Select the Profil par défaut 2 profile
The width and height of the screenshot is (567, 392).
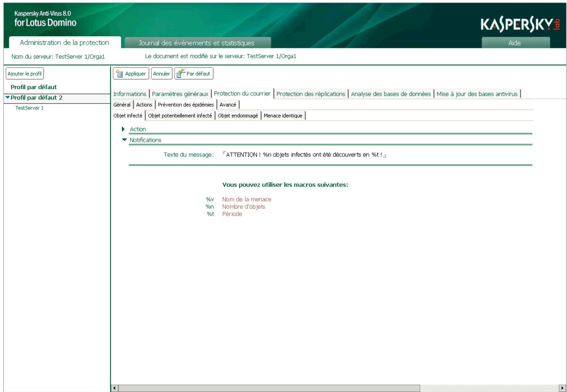pyautogui.click(x=37, y=98)
